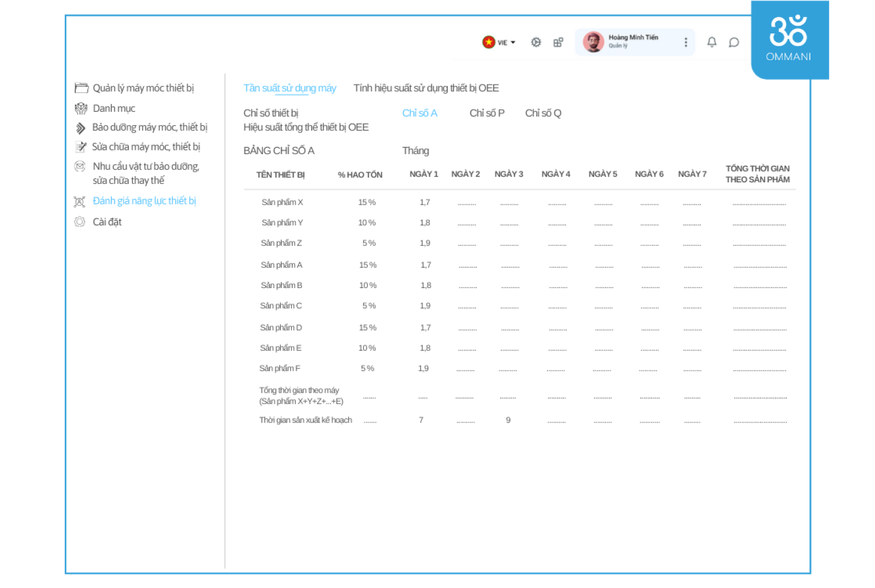Click the Sửa chữa máy móc icon

coord(81,147)
